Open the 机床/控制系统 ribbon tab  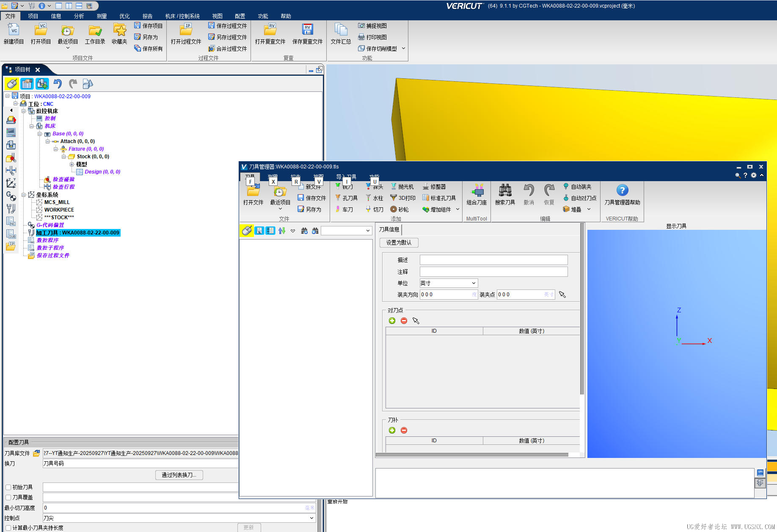point(182,16)
